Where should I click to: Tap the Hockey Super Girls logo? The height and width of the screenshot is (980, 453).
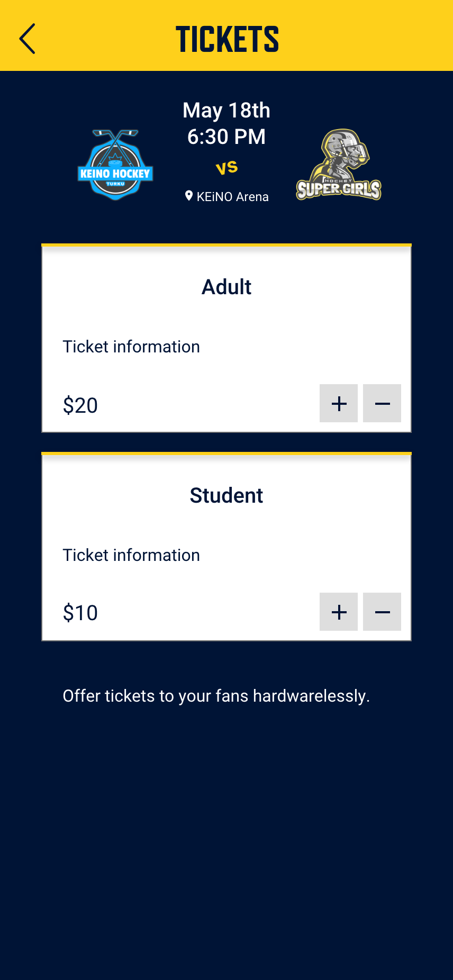pyautogui.click(x=339, y=165)
